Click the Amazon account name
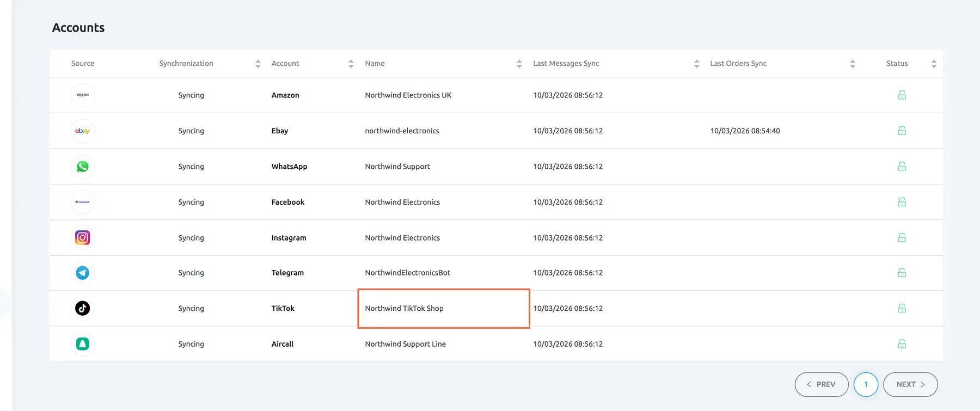 point(285,95)
